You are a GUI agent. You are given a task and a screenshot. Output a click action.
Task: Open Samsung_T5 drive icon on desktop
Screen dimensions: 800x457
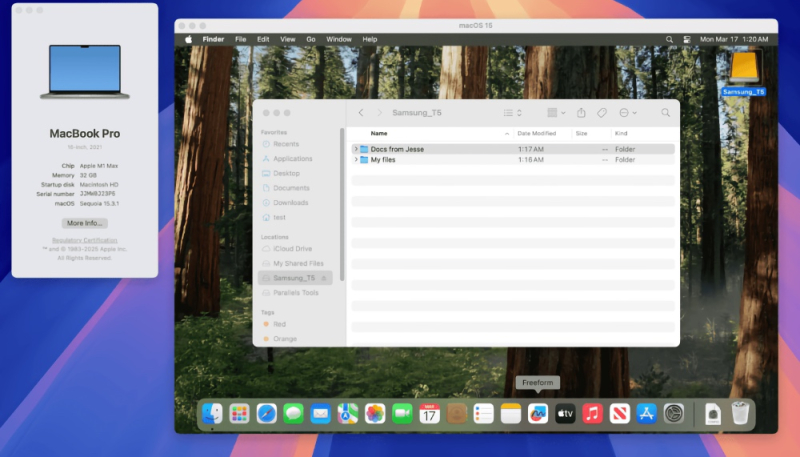click(x=743, y=70)
